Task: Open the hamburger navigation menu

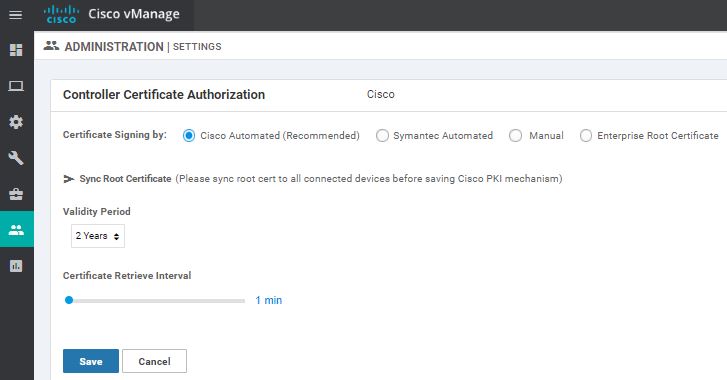Action: (x=15, y=15)
